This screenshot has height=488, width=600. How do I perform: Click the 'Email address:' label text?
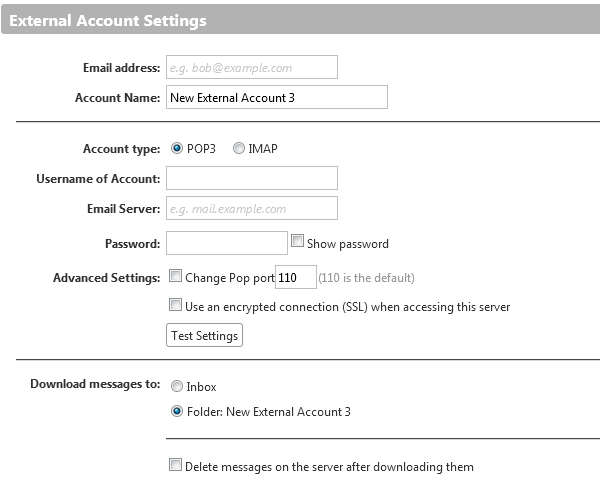click(120, 68)
